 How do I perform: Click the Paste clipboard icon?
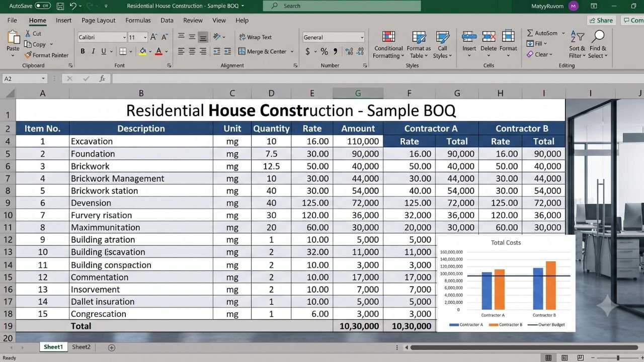13,38
